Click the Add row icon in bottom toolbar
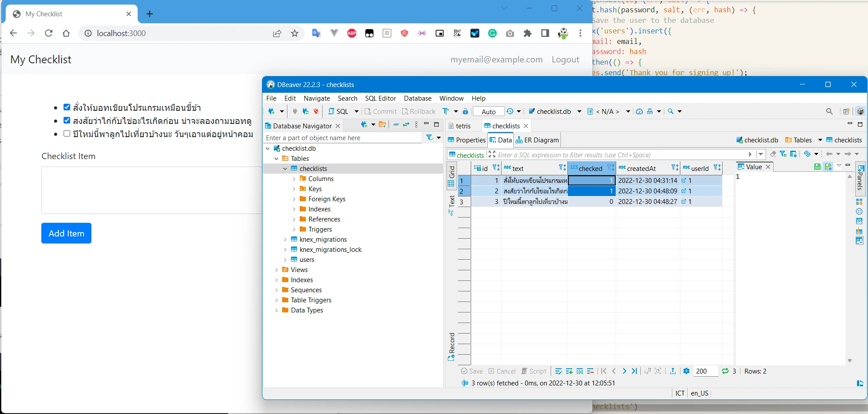The width and height of the screenshot is (868, 414). click(x=569, y=371)
